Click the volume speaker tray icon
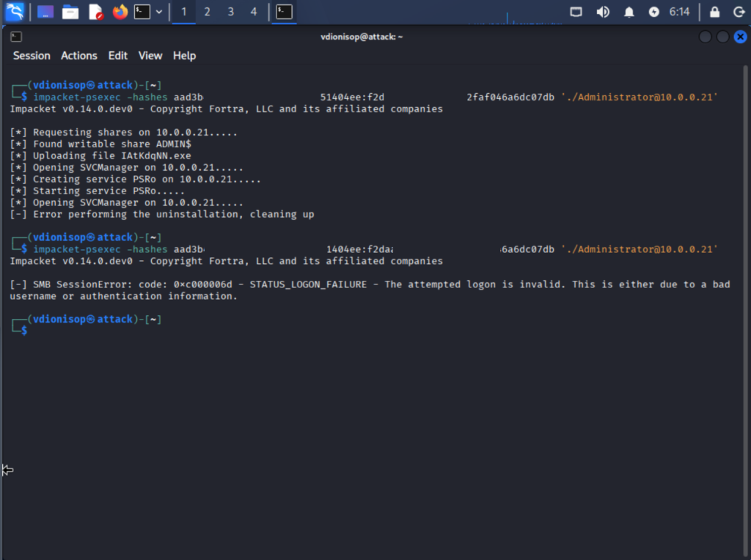Viewport: 751px width, 560px height. click(x=603, y=12)
